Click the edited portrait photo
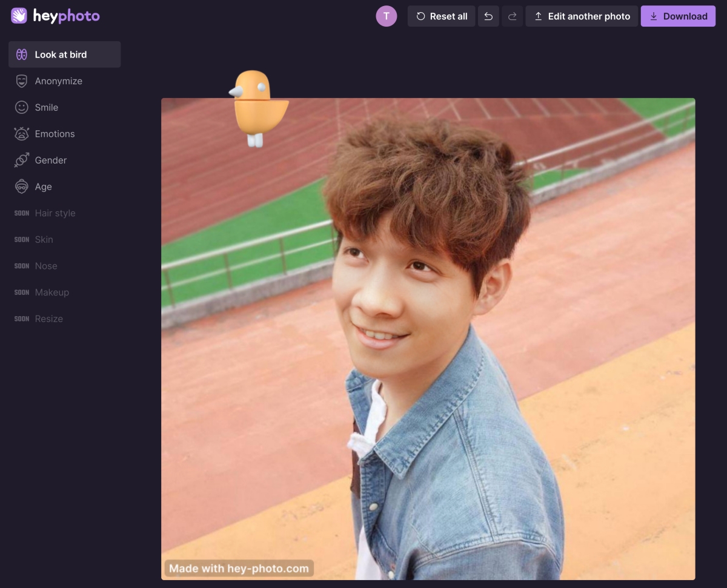 click(428, 339)
